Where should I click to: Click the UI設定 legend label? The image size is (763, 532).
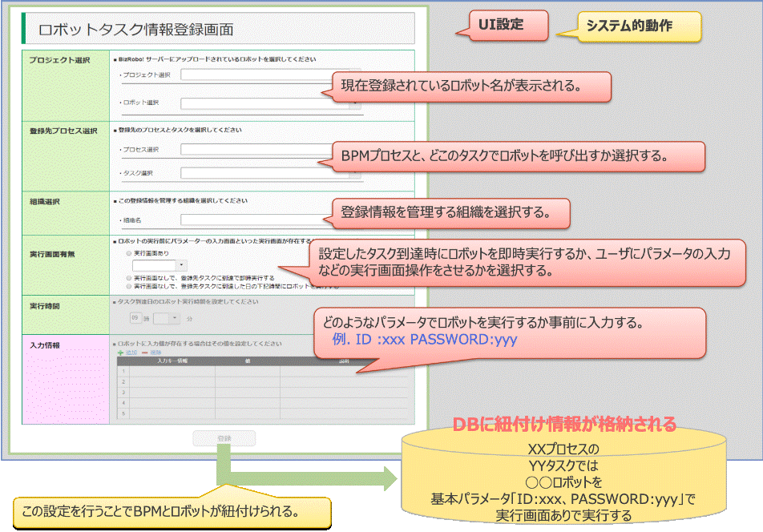pyautogui.click(x=500, y=25)
